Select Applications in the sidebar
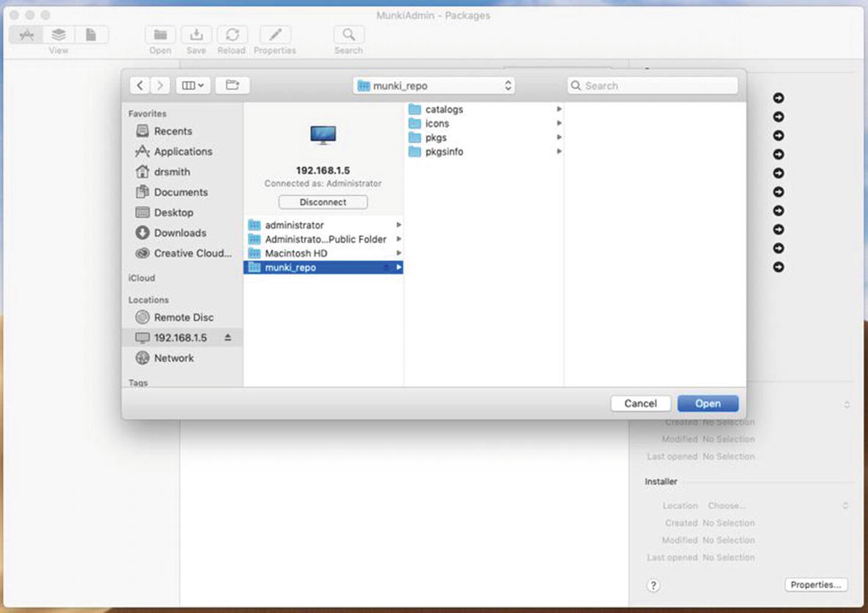This screenshot has width=868, height=613. 183,151
